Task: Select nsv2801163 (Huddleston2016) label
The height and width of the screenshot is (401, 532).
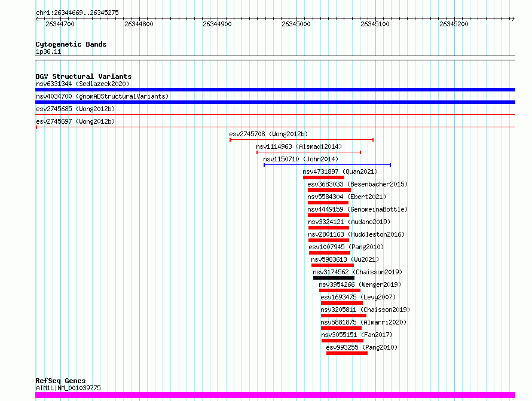Action: pos(356,234)
